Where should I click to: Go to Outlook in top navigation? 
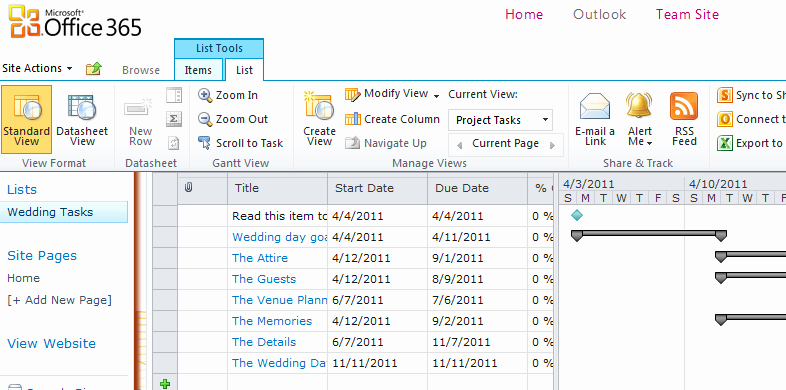600,15
